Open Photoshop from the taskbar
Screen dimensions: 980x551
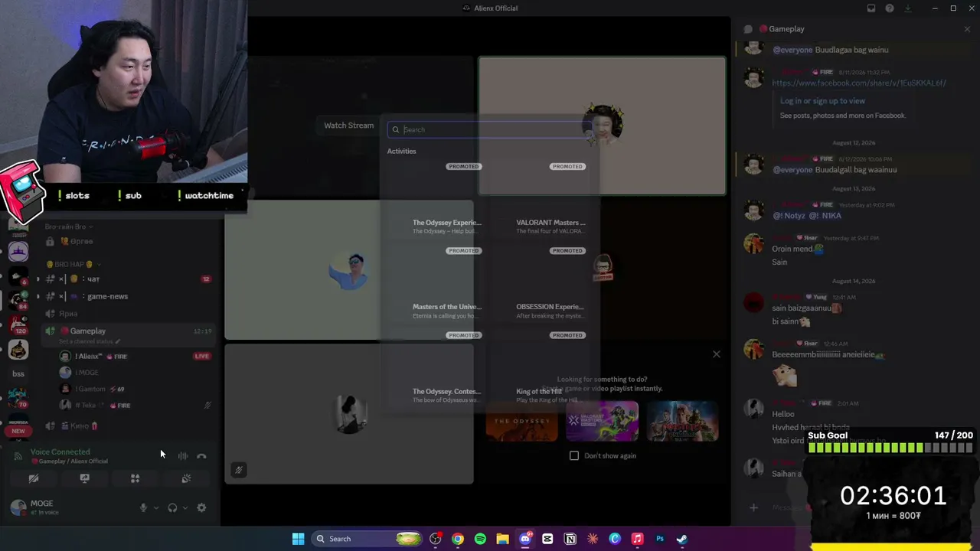coord(660,539)
